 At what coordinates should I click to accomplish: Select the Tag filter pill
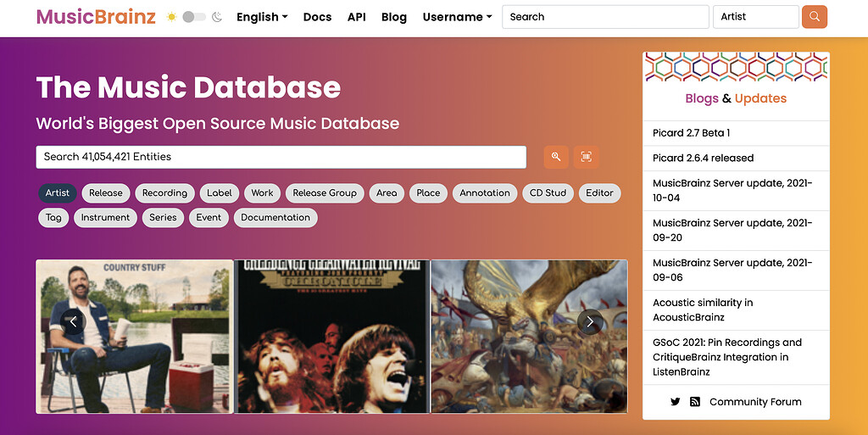(x=53, y=217)
